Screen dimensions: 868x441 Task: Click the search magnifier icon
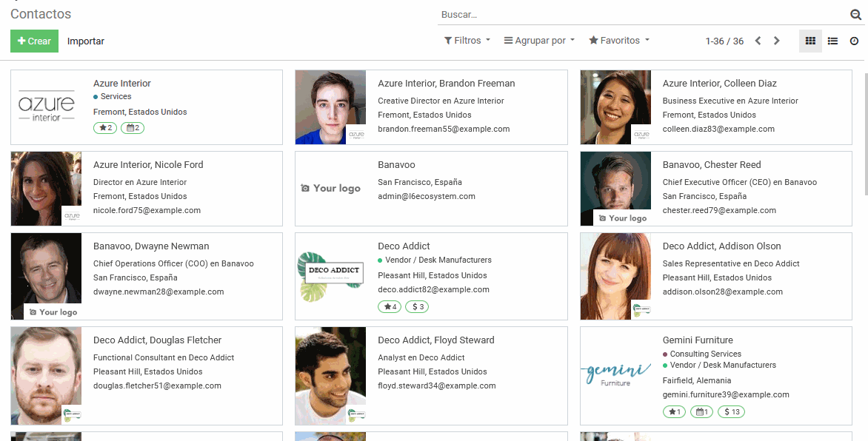tap(855, 14)
